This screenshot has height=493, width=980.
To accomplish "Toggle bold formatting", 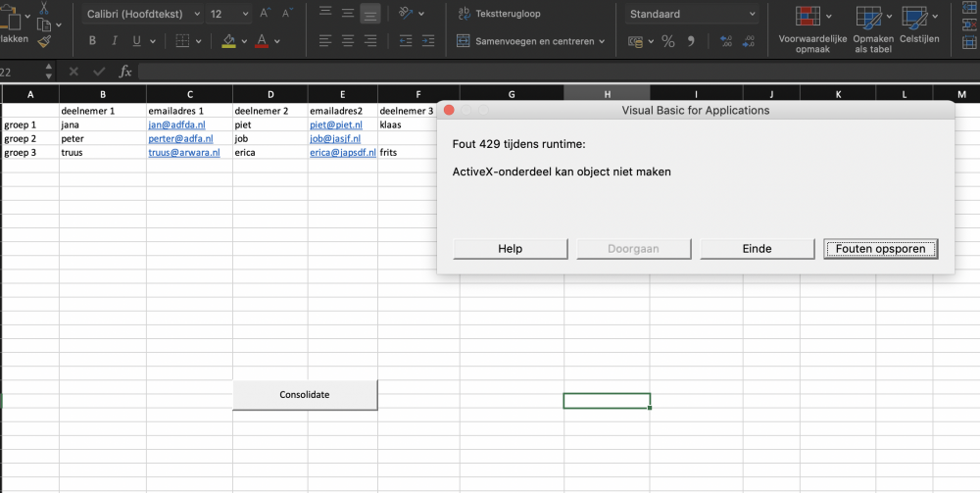I will 92,41.
